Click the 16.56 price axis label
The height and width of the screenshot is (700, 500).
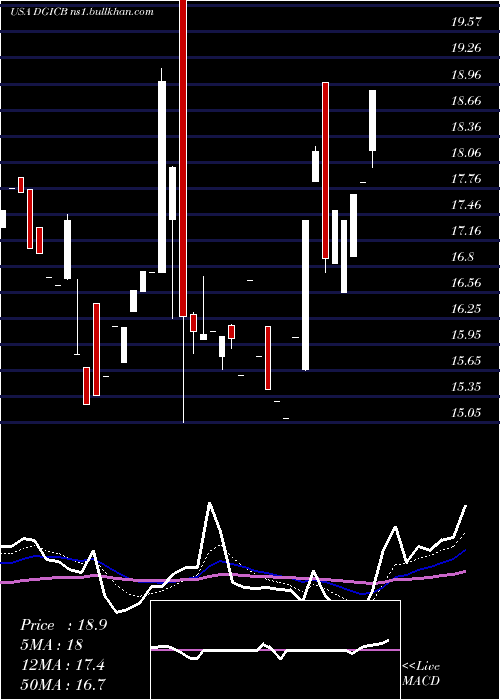tap(467, 282)
